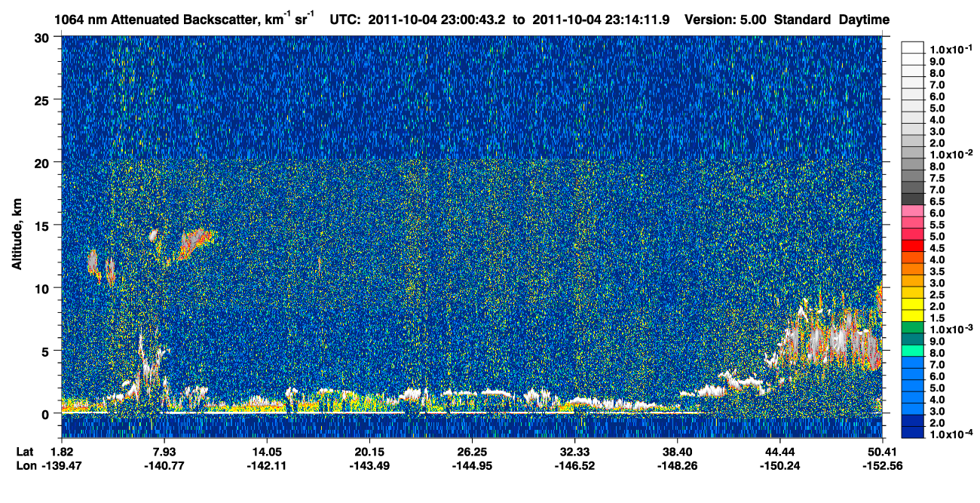The height and width of the screenshot is (503, 980).
Task: Click the latitude value '1.82'
Action: [62, 451]
